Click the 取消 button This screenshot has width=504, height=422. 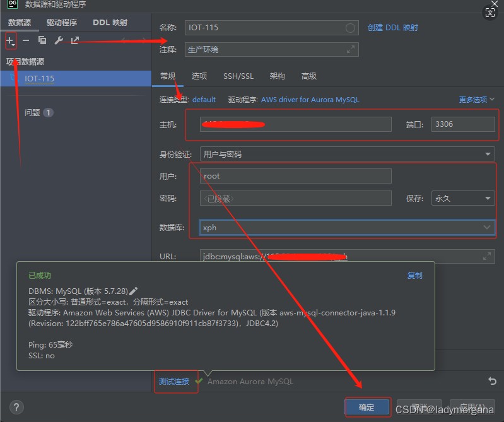419,407
